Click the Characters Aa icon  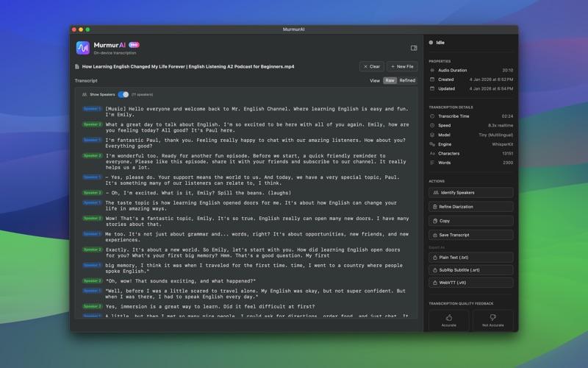(432, 154)
